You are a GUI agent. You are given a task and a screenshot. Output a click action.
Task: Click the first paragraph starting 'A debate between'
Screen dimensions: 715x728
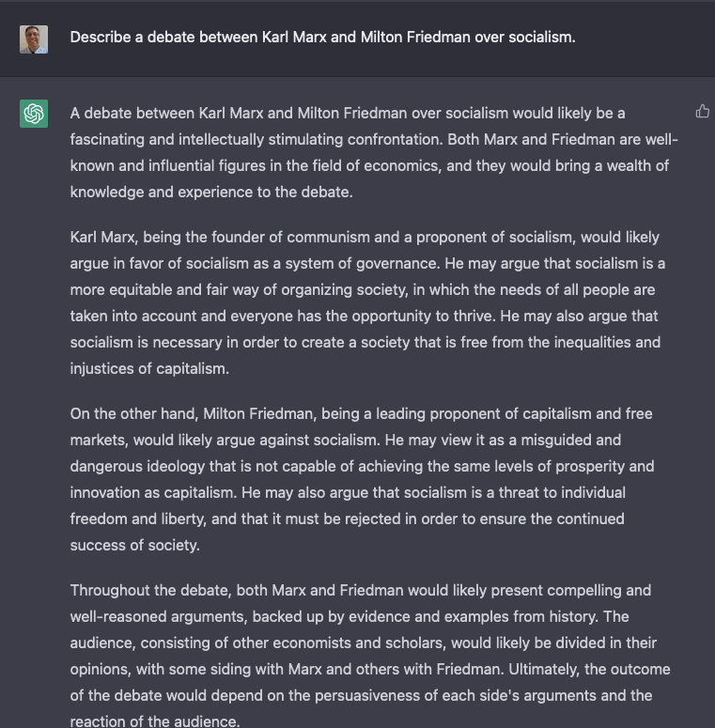[374, 152]
